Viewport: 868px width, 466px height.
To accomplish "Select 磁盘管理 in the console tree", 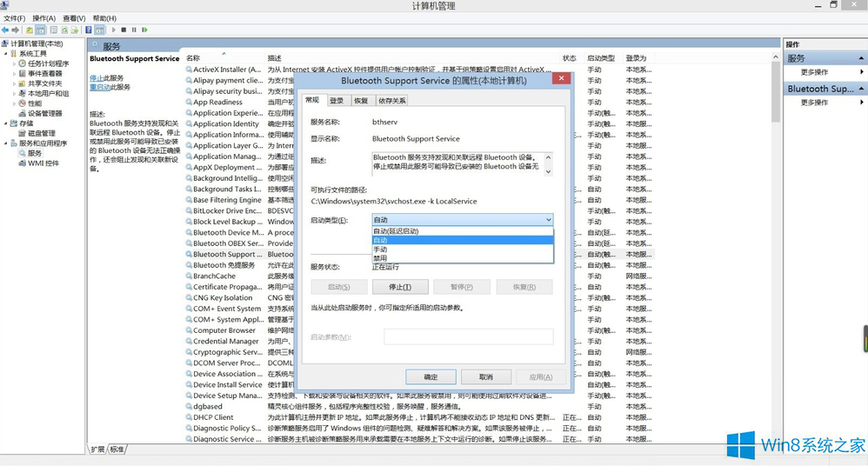I will click(37, 133).
